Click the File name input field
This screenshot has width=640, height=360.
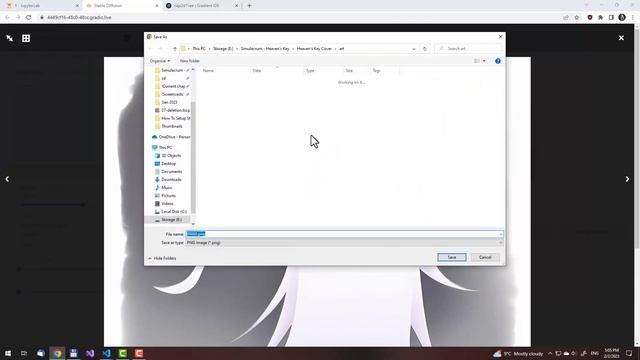tap(344, 234)
